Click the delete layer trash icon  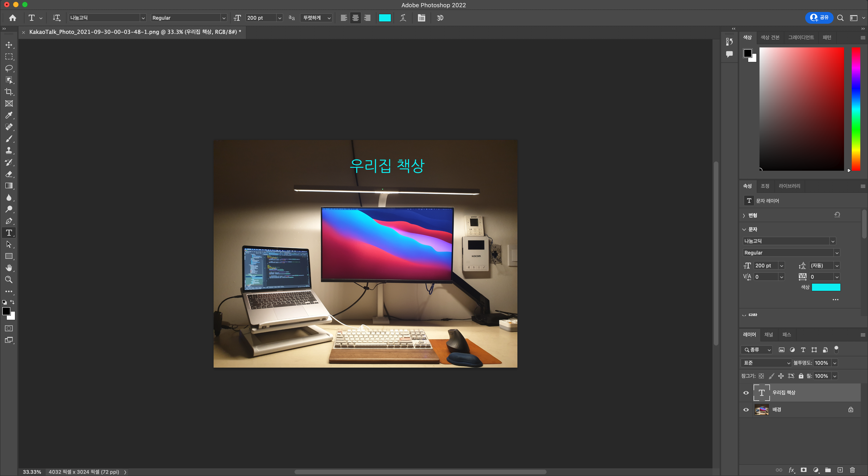pyautogui.click(x=852, y=470)
